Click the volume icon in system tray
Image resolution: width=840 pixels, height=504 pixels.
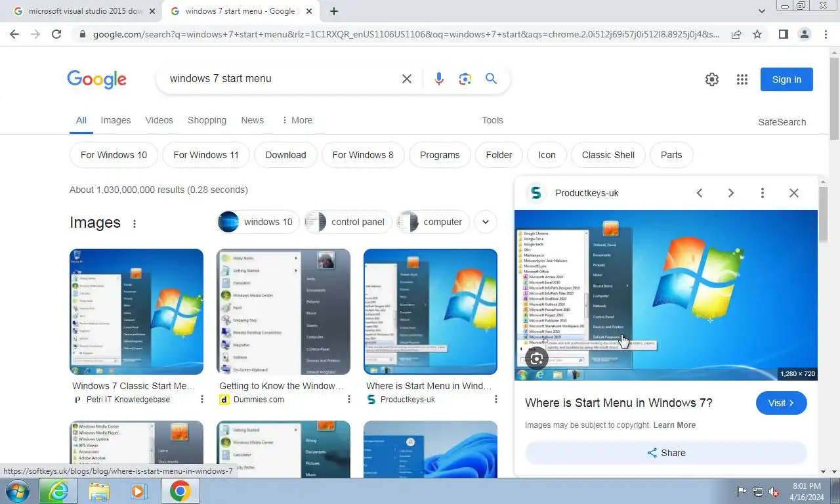(x=774, y=492)
